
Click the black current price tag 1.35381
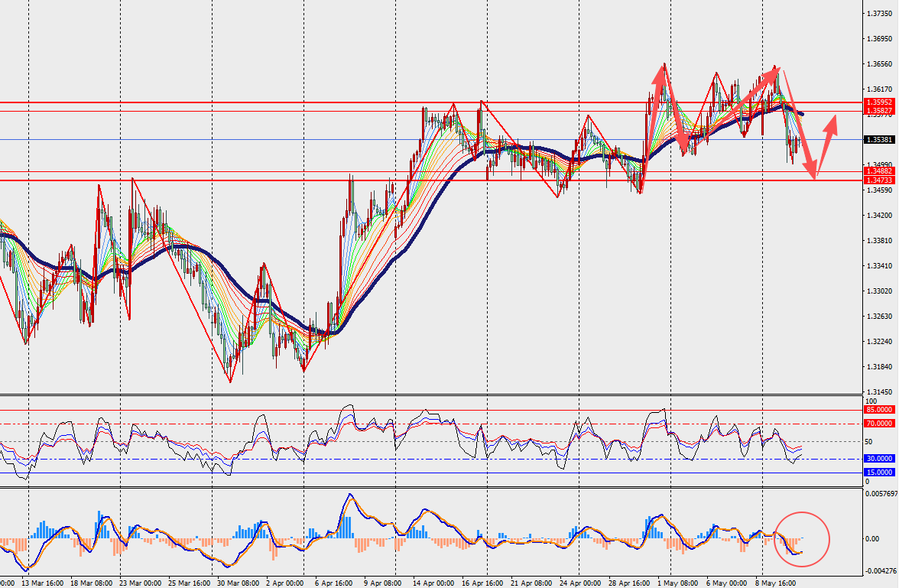coord(879,139)
